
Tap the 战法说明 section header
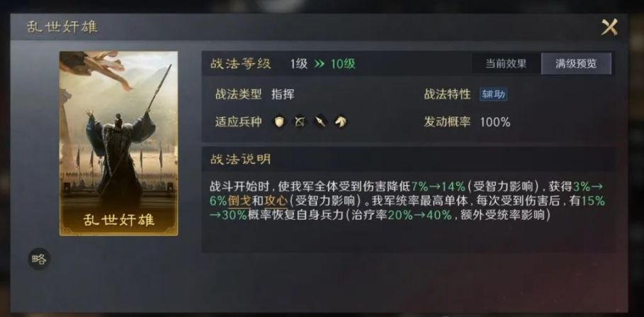tap(241, 160)
